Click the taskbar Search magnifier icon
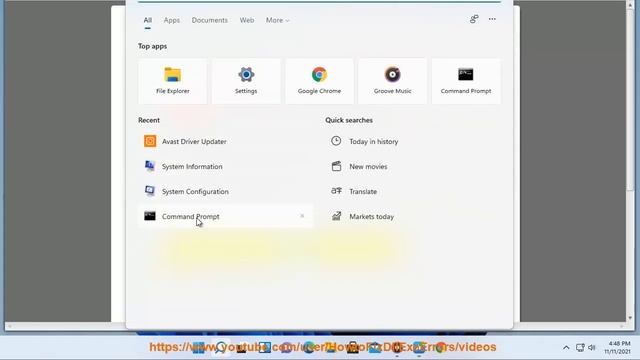Screen dimensions: 640x360 (x=221, y=347)
